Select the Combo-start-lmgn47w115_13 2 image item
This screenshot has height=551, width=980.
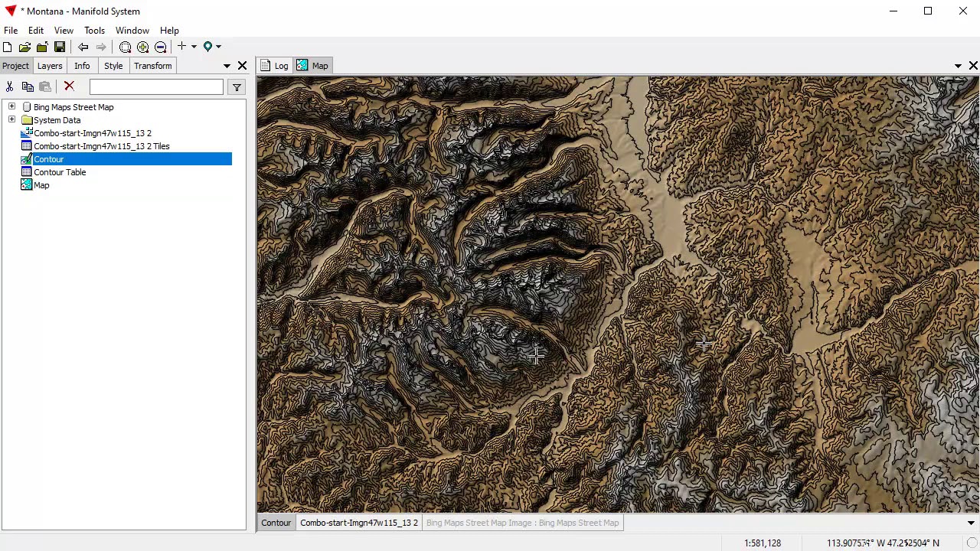92,133
